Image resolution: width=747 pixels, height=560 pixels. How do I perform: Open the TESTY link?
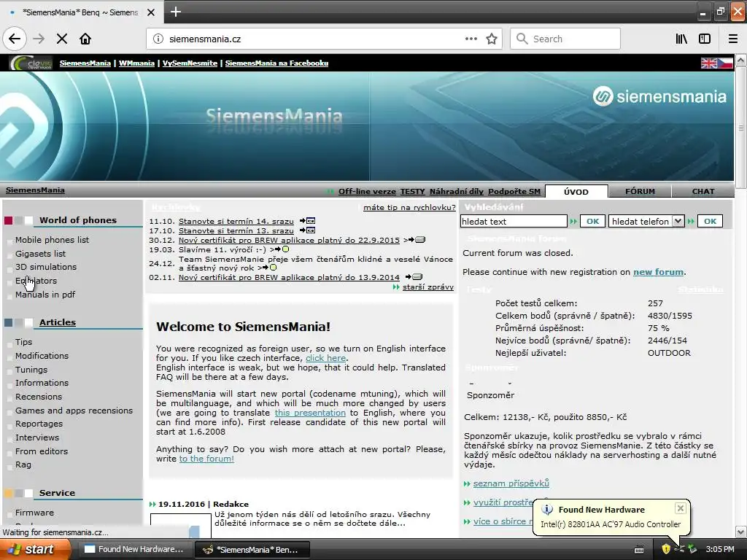click(413, 192)
